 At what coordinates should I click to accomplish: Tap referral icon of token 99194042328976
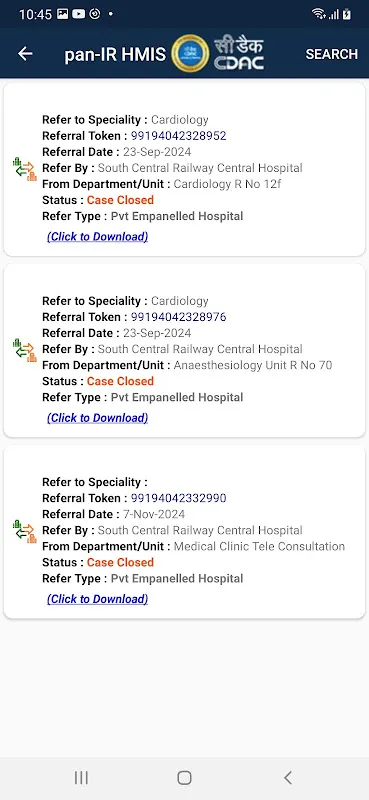(24, 351)
